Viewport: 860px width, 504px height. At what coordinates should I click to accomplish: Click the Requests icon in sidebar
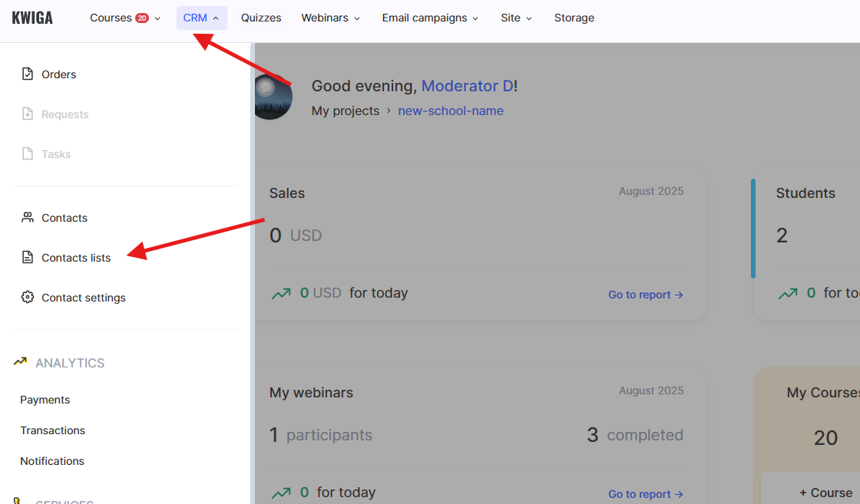point(28,114)
